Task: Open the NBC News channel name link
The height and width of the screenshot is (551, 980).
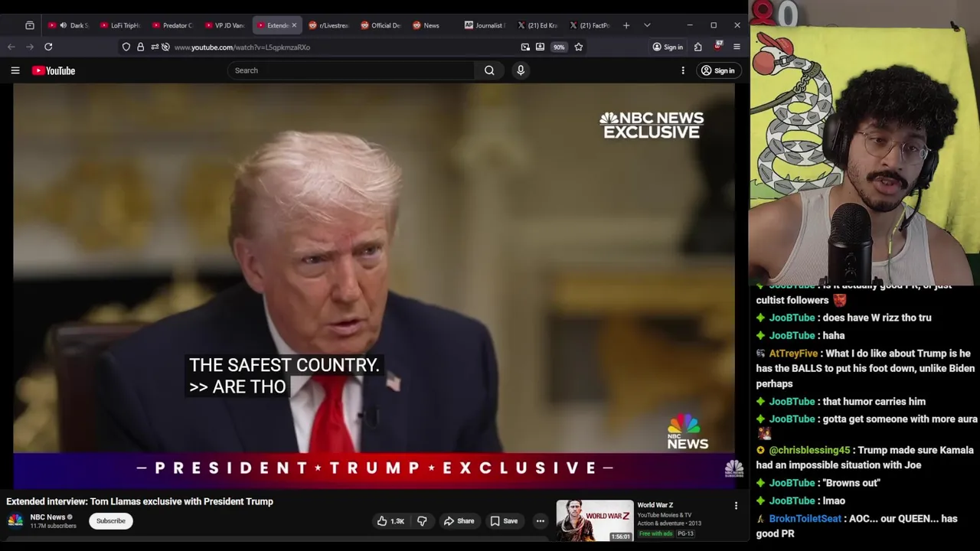Action: pyautogui.click(x=47, y=517)
